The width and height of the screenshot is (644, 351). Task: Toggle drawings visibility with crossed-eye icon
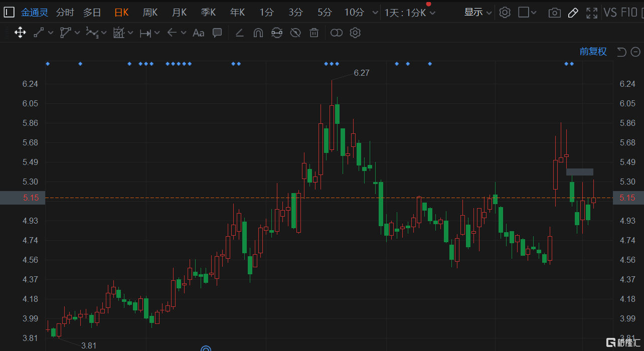click(x=295, y=33)
